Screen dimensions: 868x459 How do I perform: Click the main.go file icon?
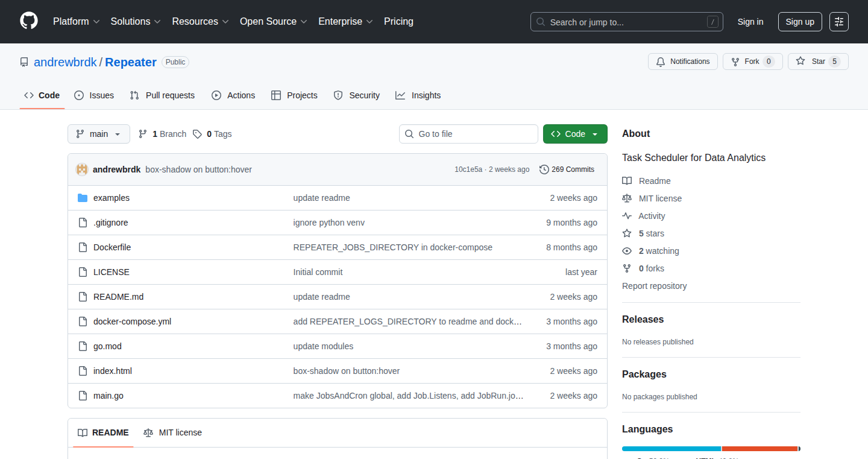click(x=83, y=396)
